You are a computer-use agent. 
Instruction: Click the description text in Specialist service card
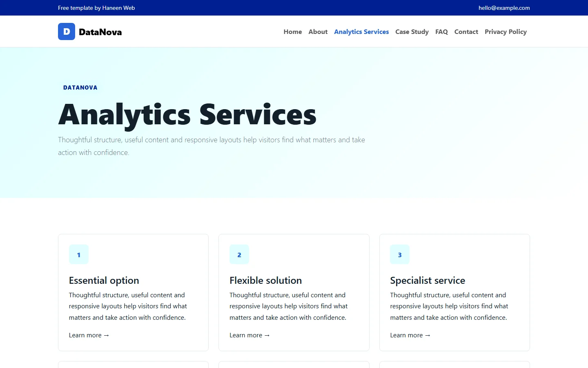(x=449, y=306)
